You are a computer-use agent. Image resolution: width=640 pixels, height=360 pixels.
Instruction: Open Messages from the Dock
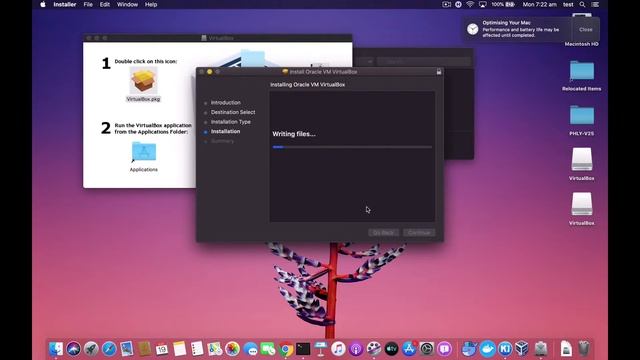pyautogui.click(x=250, y=349)
